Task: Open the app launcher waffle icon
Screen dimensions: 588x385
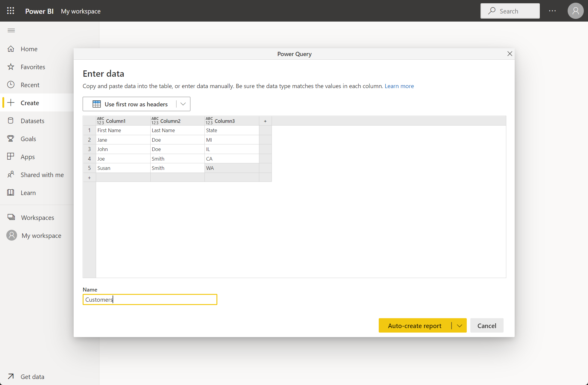Action: click(x=10, y=11)
